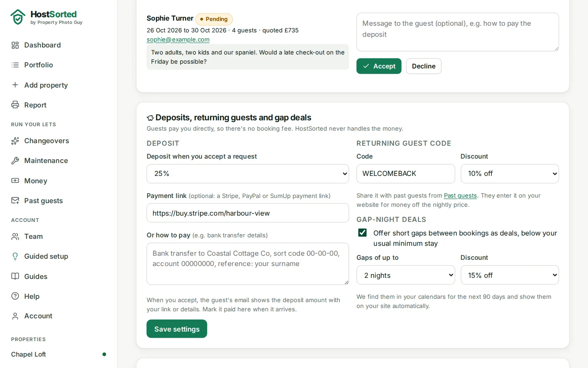Click the message to the guest textarea
The width and height of the screenshot is (588, 368).
458,32
